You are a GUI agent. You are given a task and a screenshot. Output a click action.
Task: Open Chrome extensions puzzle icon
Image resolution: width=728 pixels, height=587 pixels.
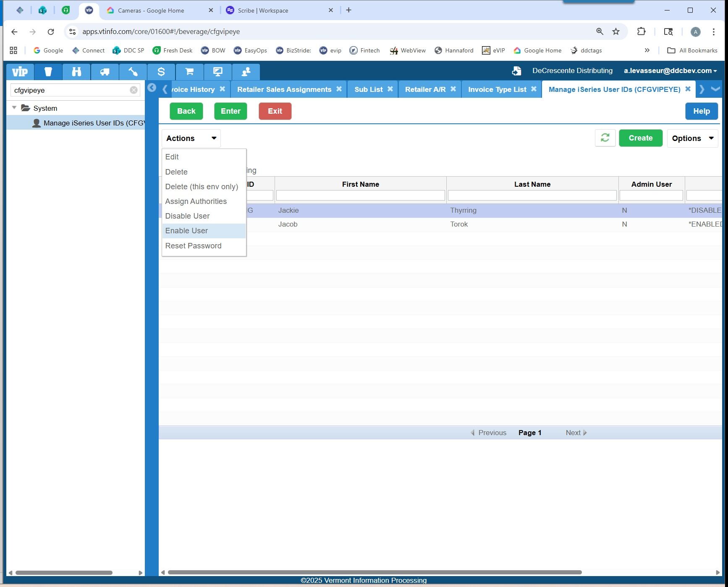click(641, 31)
